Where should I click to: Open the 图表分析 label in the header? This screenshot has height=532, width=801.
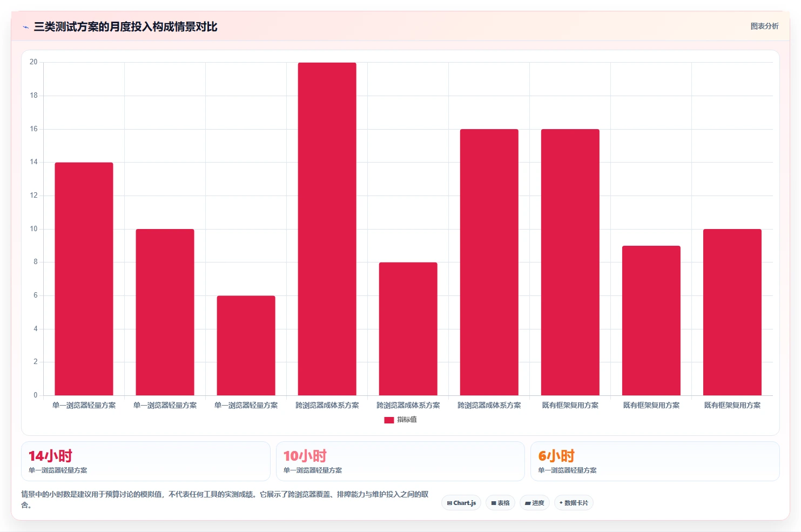point(764,26)
